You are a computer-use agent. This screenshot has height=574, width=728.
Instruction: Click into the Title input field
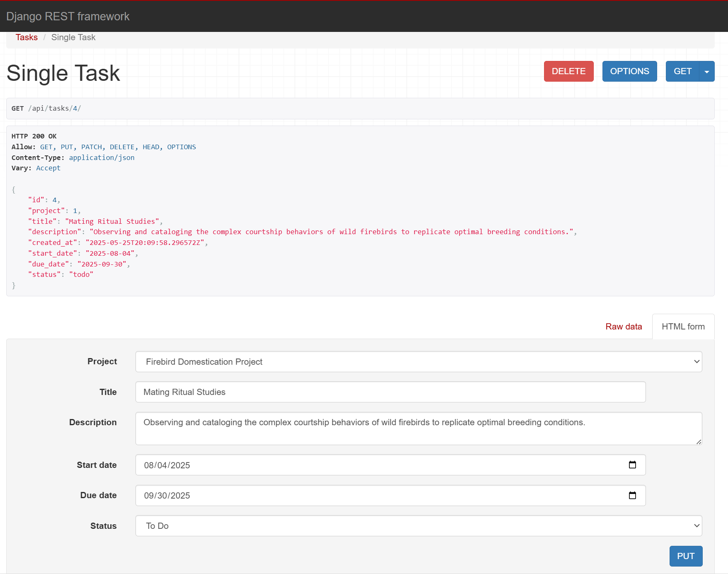(390, 392)
